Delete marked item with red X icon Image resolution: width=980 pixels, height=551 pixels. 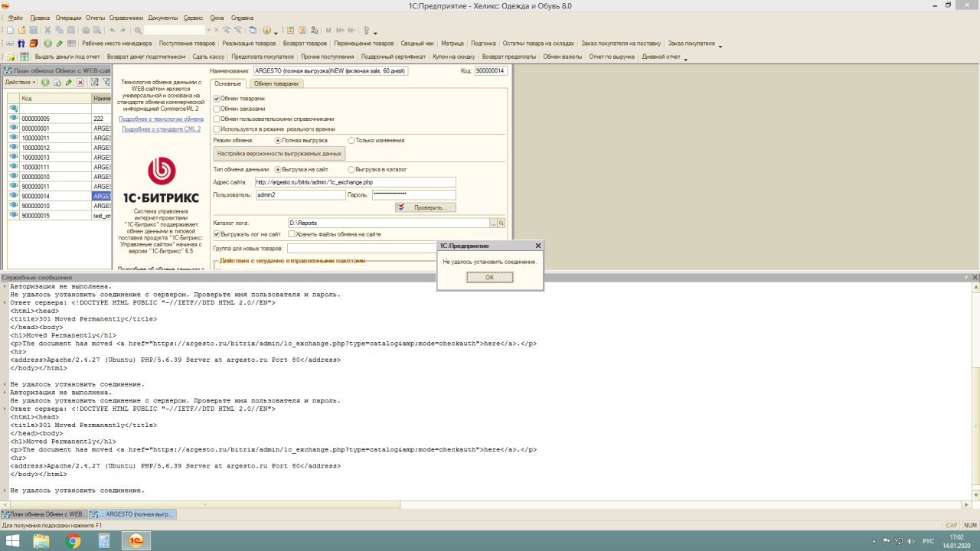pyautogui.click(x=80, y=82)
